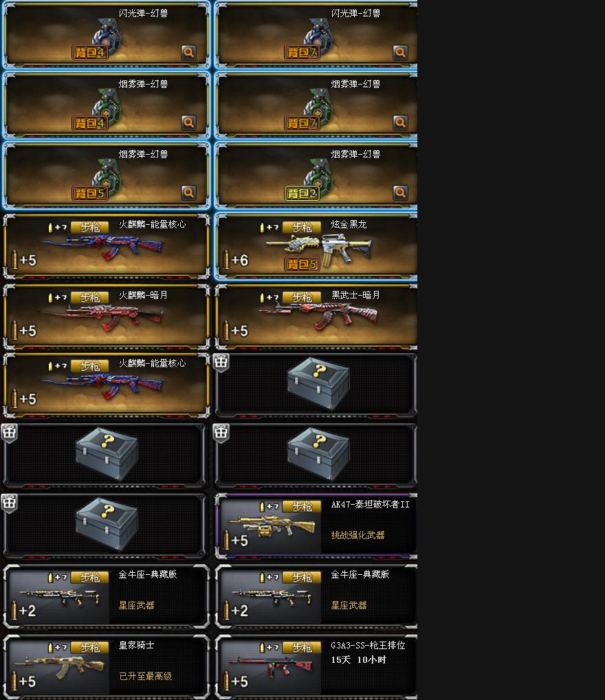Click 步枪 tag on 黑武士-暗月 card
Viewport: 605px width, 700px height.
pyautogui.click(x=302, y=298)
